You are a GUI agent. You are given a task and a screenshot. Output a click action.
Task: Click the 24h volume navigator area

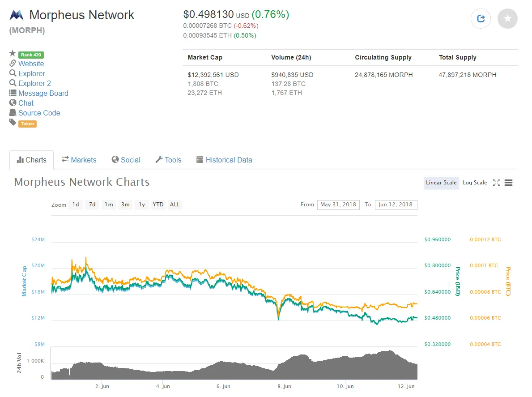pos(234,363)
